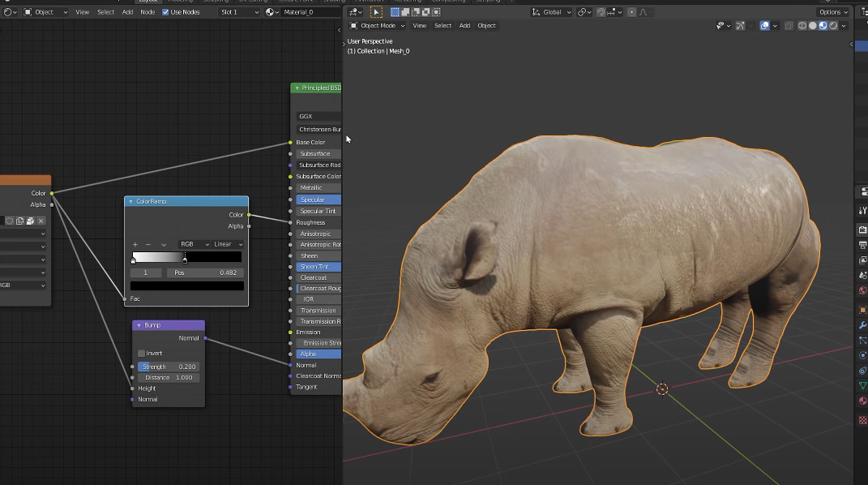Screen dimensions: 868x485
Task: Open ColorRamp Linear interpolation dropdown
Action: pos(227,244)
